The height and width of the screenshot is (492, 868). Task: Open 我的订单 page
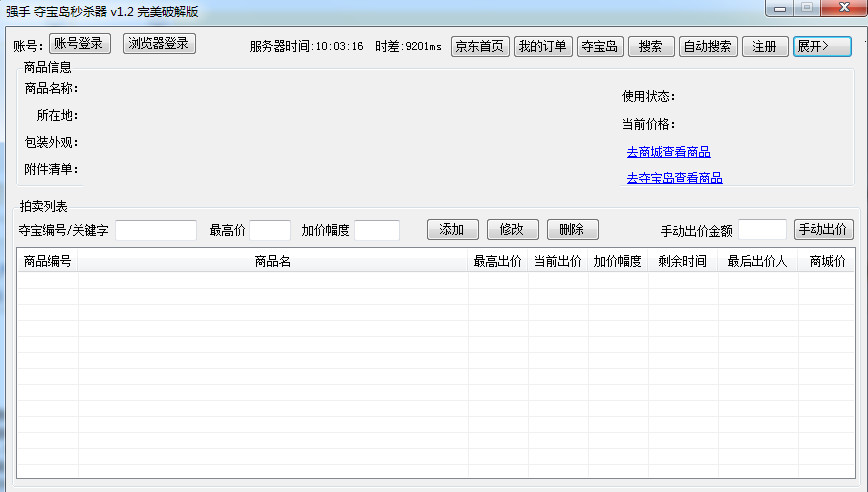click(542, 46)
